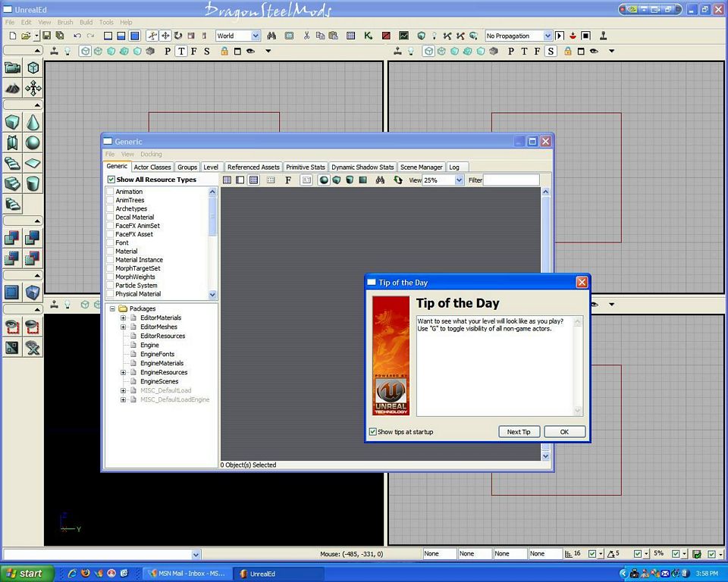Open the Build menu
The image size is (728, 582).
(x=86, y=23)
